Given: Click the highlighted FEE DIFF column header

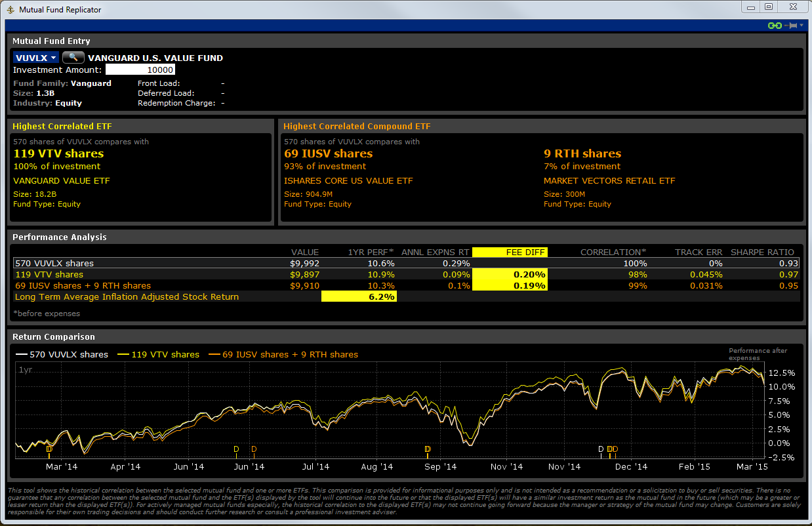Looking at the screenshot, I should click(510, 253).
